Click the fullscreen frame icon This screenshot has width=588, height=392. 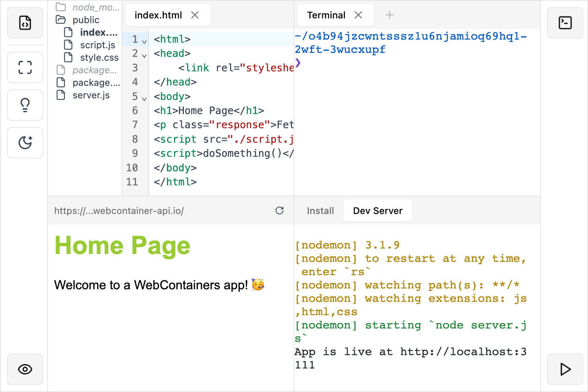(25, 67)
